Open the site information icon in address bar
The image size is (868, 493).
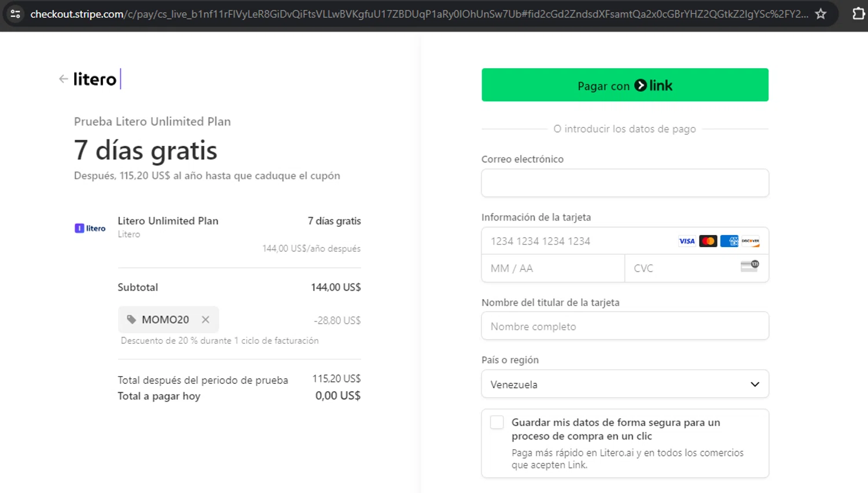coord(16,14)
